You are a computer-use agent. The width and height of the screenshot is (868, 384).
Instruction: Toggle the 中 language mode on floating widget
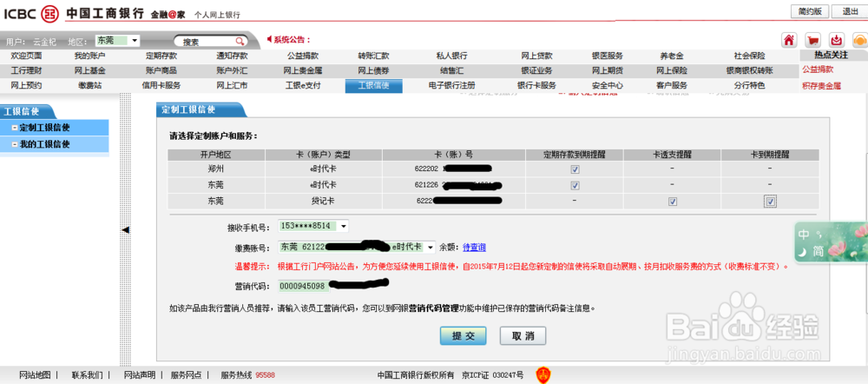pos(804,235)
